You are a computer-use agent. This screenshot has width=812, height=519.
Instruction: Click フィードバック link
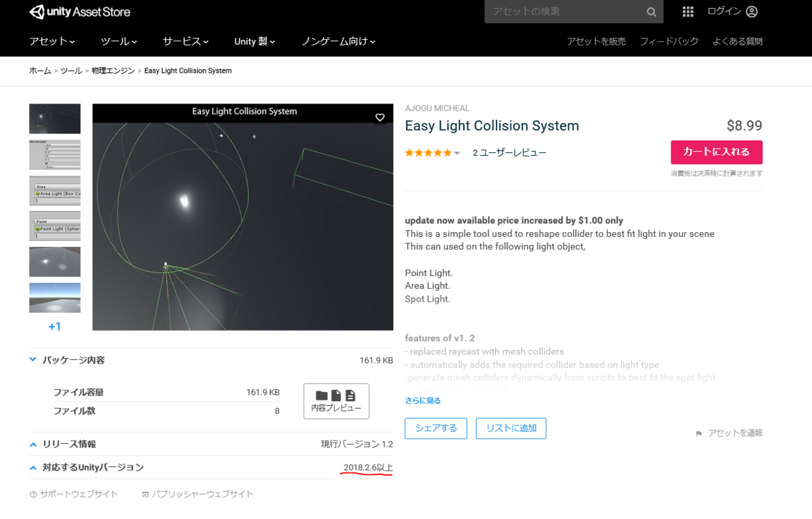[669, 41]
